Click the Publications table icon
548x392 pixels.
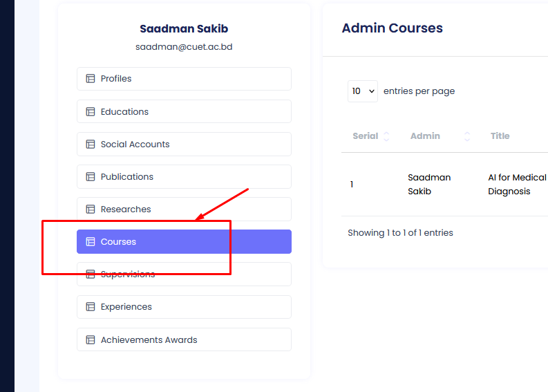pos(90,177)
